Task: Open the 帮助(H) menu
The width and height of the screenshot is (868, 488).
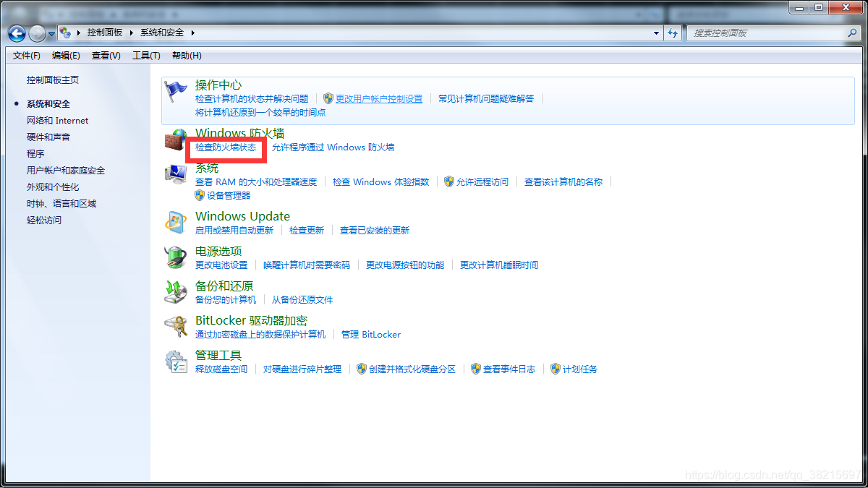Action: pyautogui.click(x=187, y=56)
